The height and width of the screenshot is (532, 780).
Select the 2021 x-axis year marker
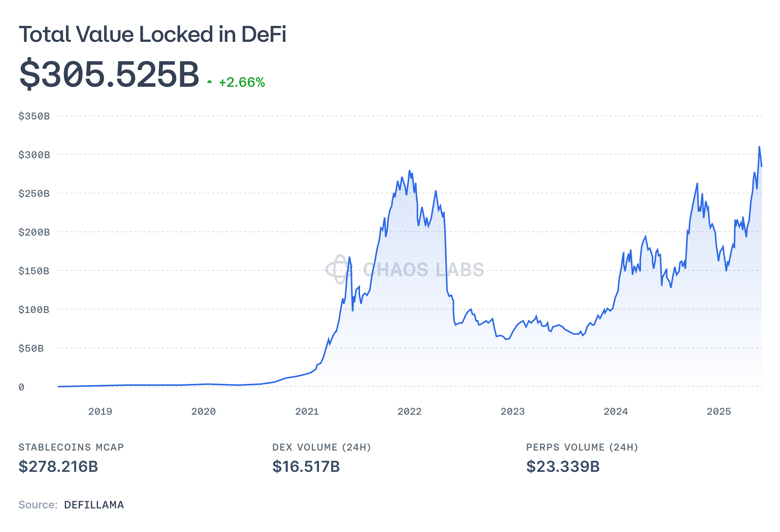(307, 411)
